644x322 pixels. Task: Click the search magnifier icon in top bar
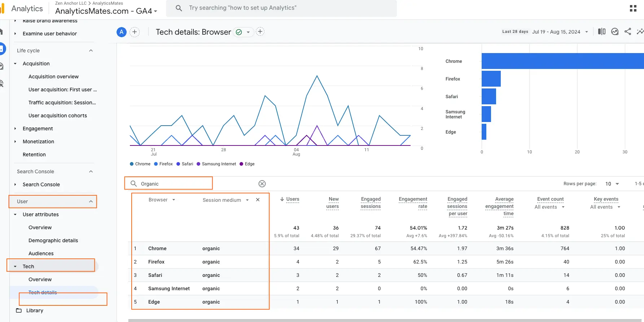click(179, 8)
